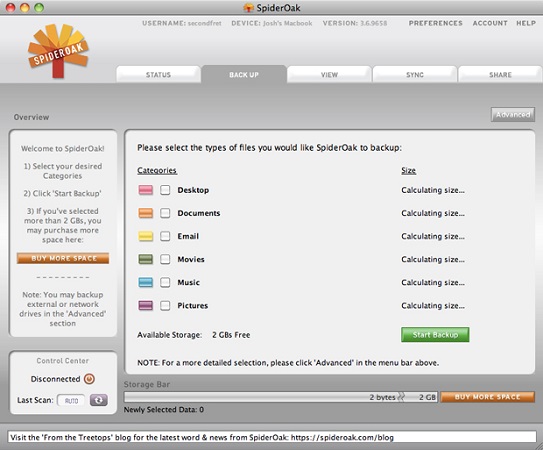Open the SHARE tab
This screenshot has width=543, height=450.
coord(500,74)
